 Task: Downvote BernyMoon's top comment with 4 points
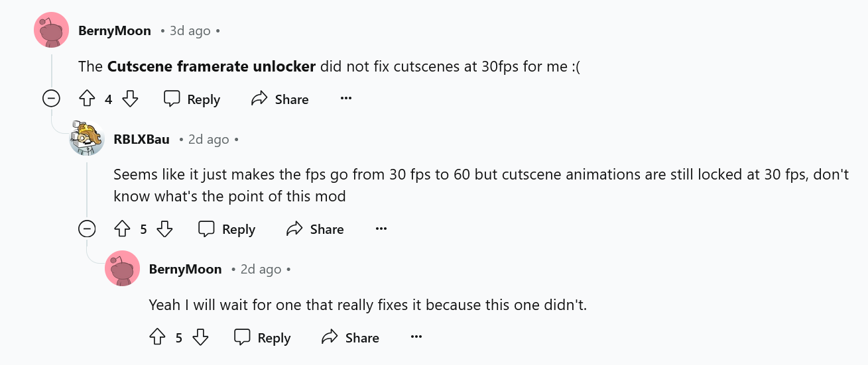[x=131, y=99]
